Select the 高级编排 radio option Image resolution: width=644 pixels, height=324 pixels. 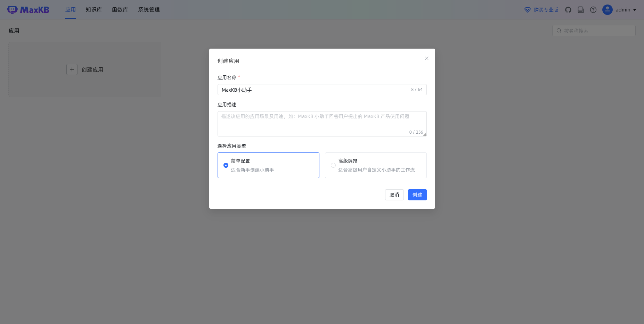(x=333, y=165)
